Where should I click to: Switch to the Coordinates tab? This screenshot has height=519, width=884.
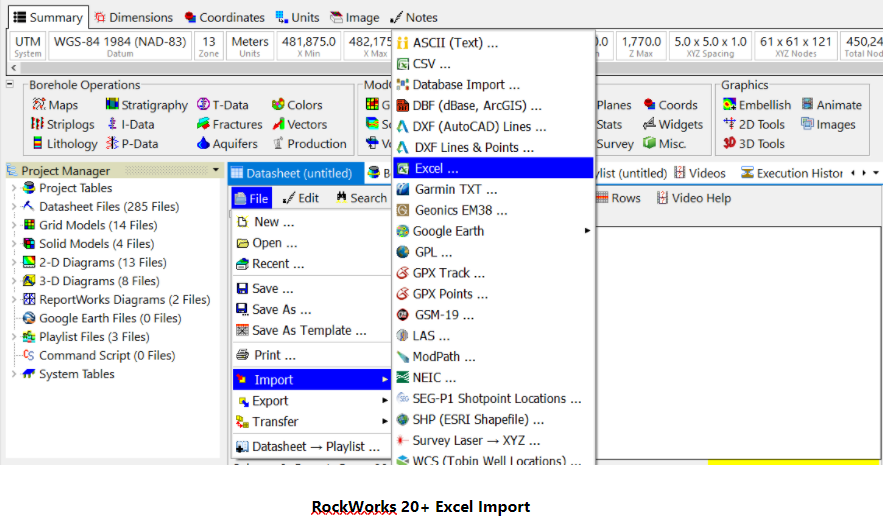(224, 17)
